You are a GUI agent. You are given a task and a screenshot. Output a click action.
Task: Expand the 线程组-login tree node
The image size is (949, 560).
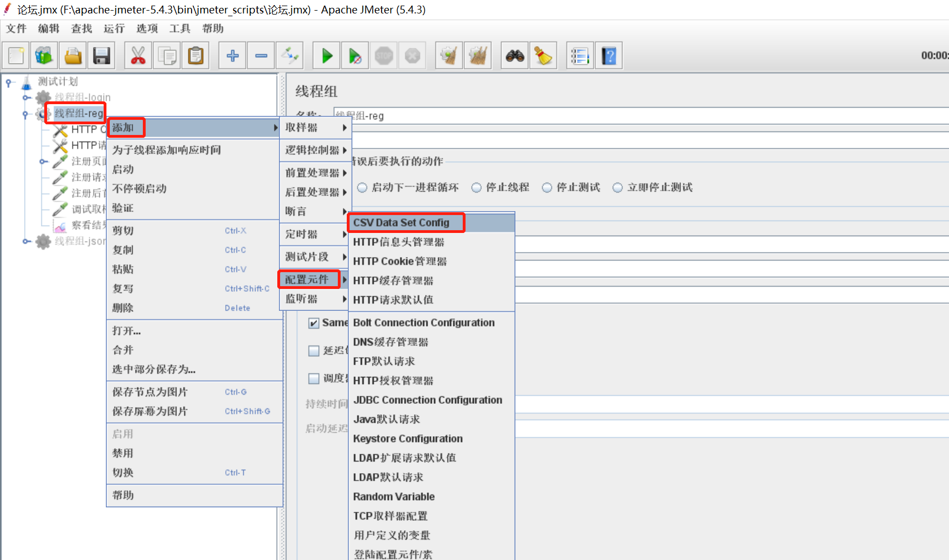26,97
